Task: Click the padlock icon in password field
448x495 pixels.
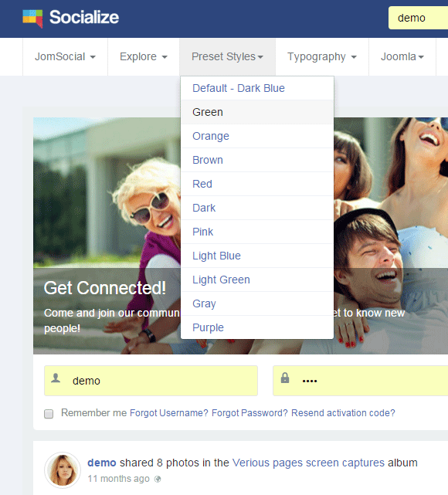Action: (285, 378)
